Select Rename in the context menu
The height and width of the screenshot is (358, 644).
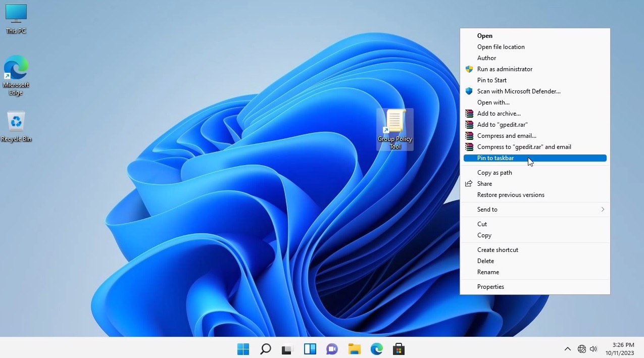[x=535, y=272]
